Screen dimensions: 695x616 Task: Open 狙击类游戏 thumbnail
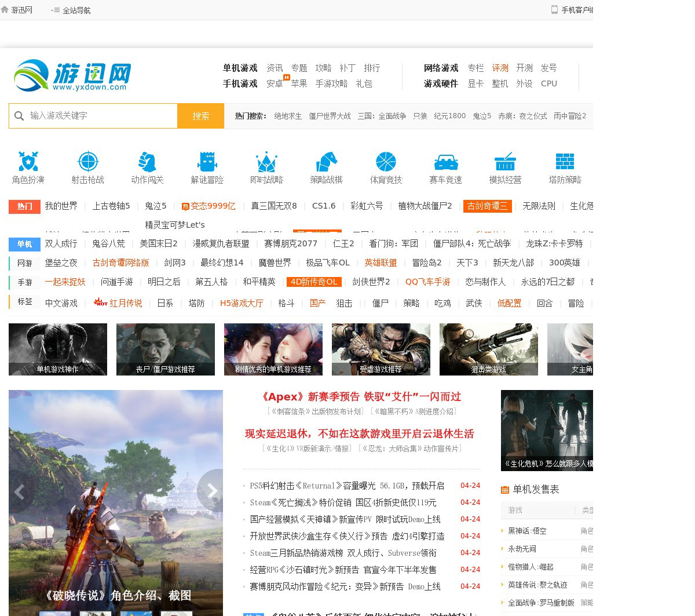pos(489,349)
